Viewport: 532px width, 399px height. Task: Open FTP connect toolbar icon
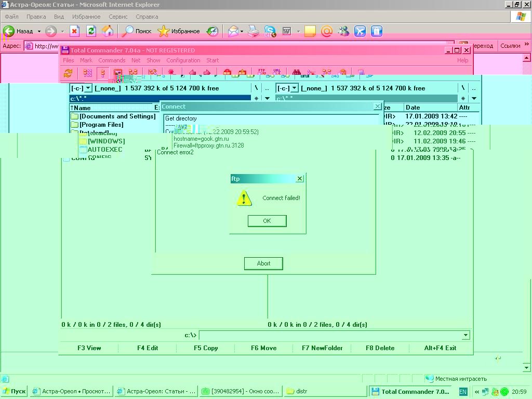pyautogui.click(x=262, y=72)
